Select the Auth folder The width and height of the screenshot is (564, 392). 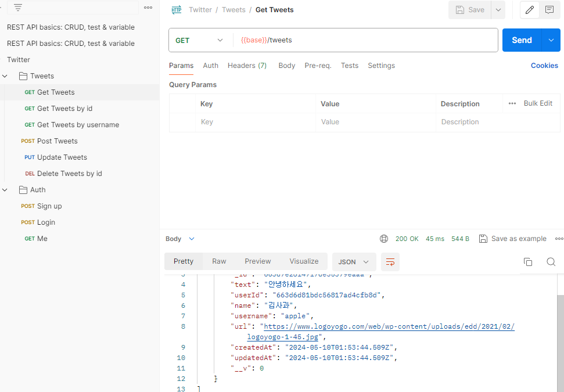33,190
